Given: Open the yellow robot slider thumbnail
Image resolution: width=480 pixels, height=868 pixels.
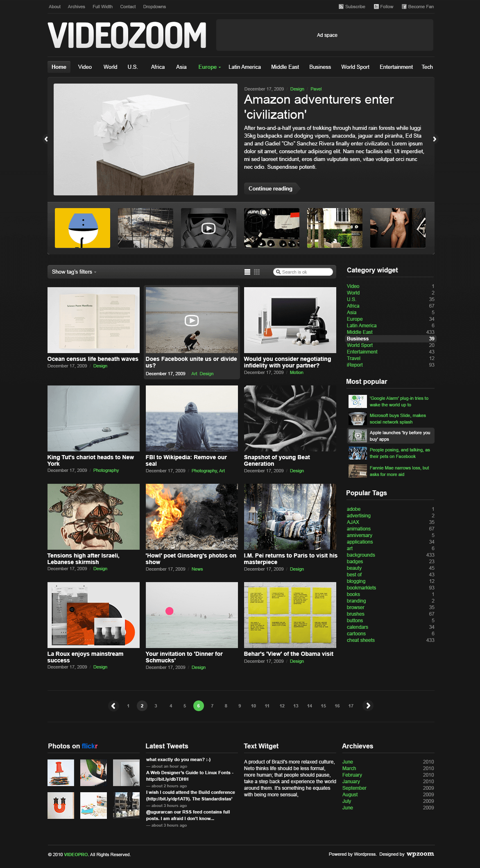Looking at the screenshot, I should 82,228.
